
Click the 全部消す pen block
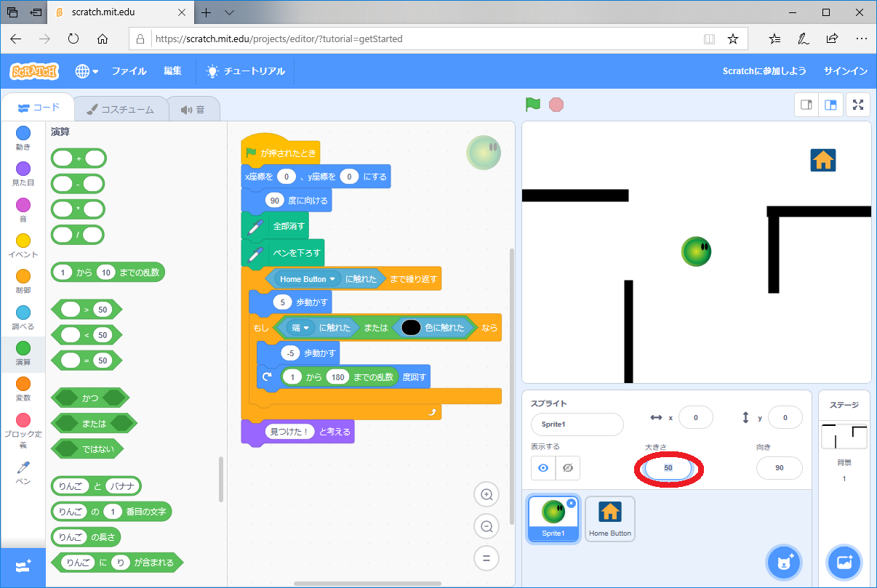(275, 226)
